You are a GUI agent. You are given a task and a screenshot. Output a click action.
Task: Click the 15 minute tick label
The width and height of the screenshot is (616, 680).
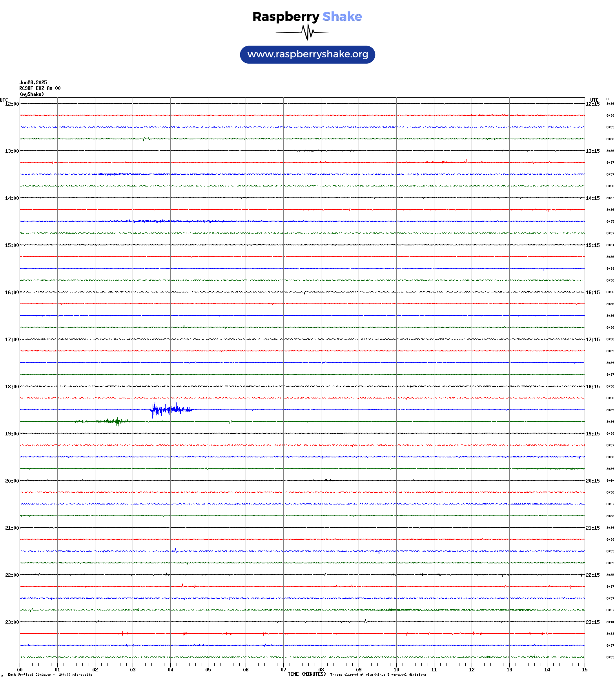click(585, 670)
